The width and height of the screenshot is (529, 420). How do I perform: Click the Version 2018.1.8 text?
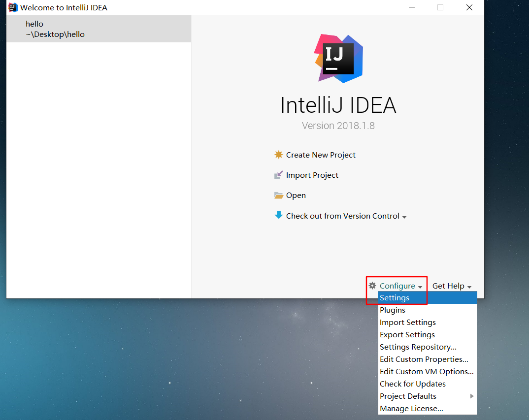[x=338, y=126]
